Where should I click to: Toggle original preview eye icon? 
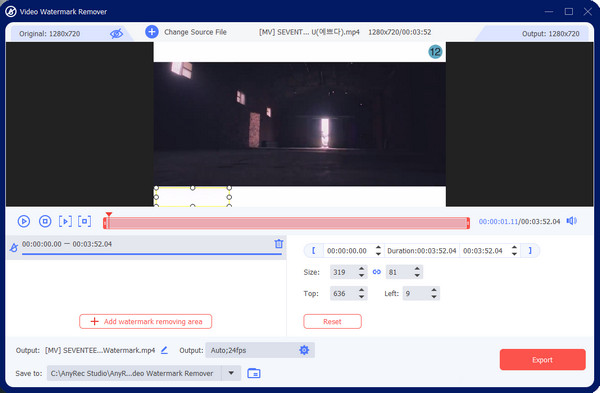click(x=116, y=34)
